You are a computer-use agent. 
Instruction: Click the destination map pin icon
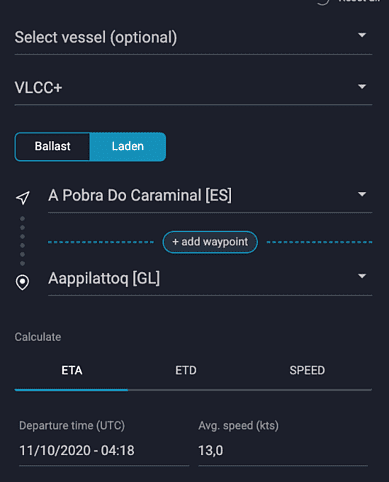click(x=22, y=282)
